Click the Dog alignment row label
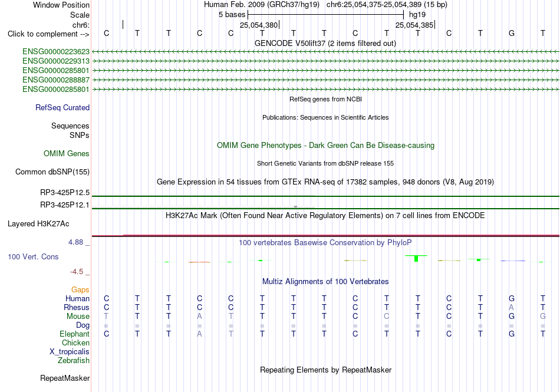Screen dimensions: 560x392 tap(83, 325)
